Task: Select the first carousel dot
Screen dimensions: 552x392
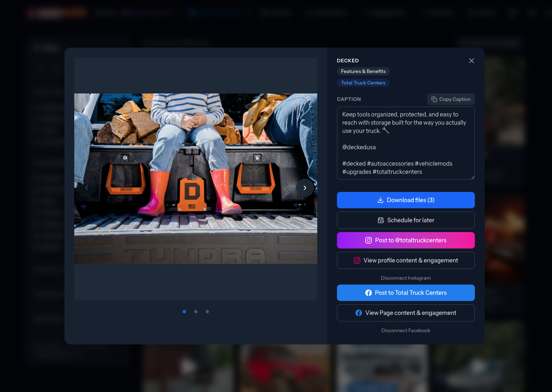Action: click(184, 312)
